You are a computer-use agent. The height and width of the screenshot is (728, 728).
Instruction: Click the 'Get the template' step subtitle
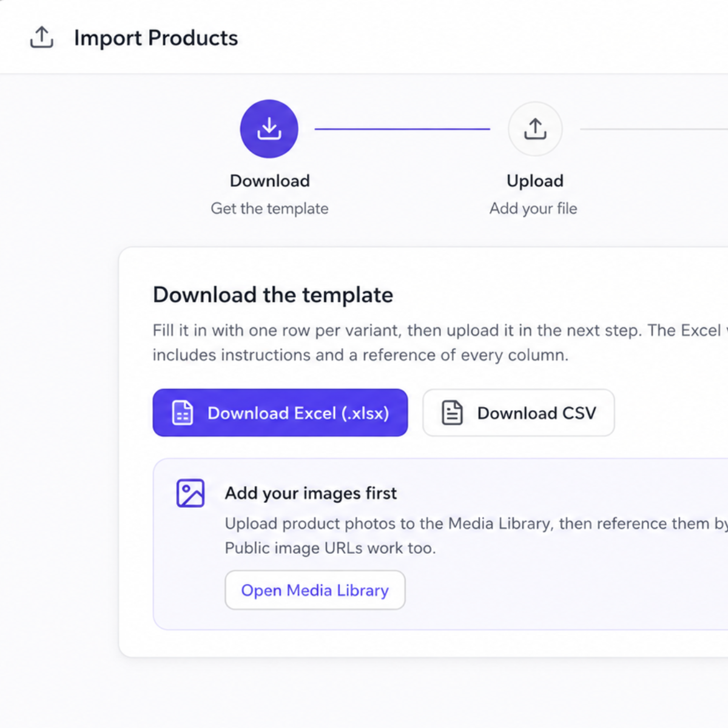coord(269,209)
